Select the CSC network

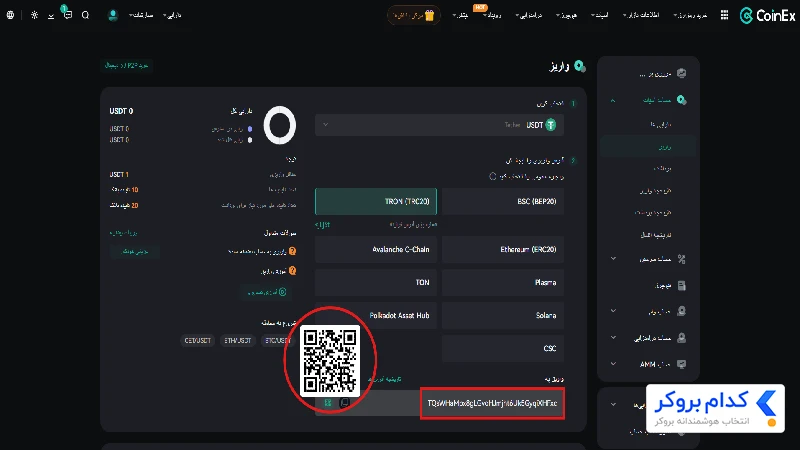point(503,348)
